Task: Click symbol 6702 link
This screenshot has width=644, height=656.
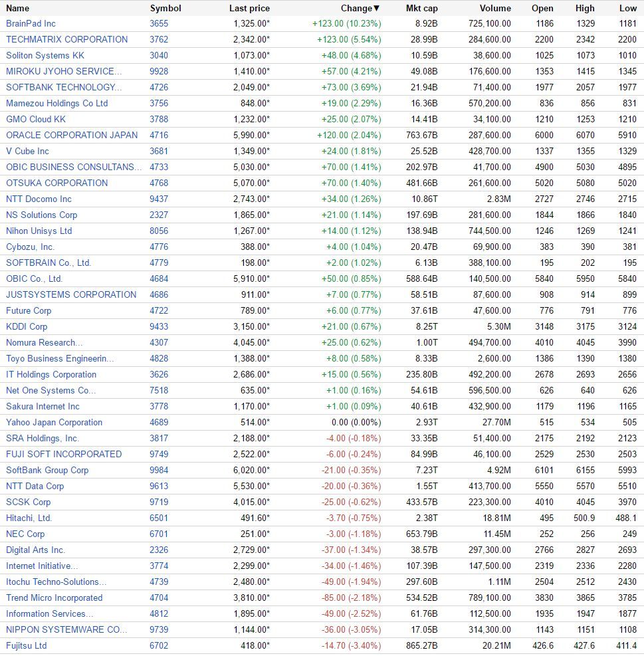Action: tap(159, 645)
